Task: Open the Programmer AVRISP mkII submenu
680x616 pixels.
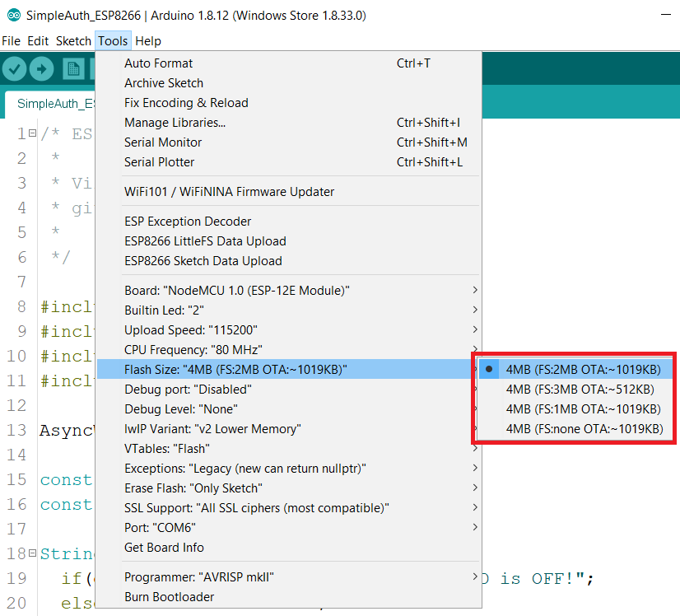Action: pos(288,577)
